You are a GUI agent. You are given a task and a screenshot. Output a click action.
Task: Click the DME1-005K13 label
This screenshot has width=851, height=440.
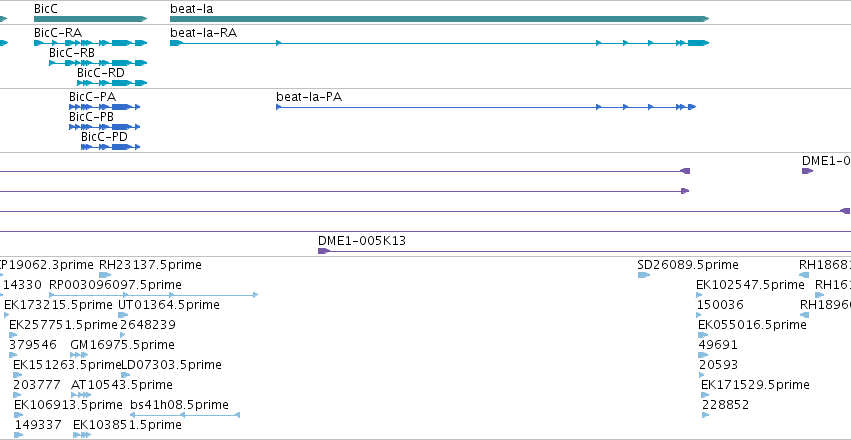tap(362, 241)
